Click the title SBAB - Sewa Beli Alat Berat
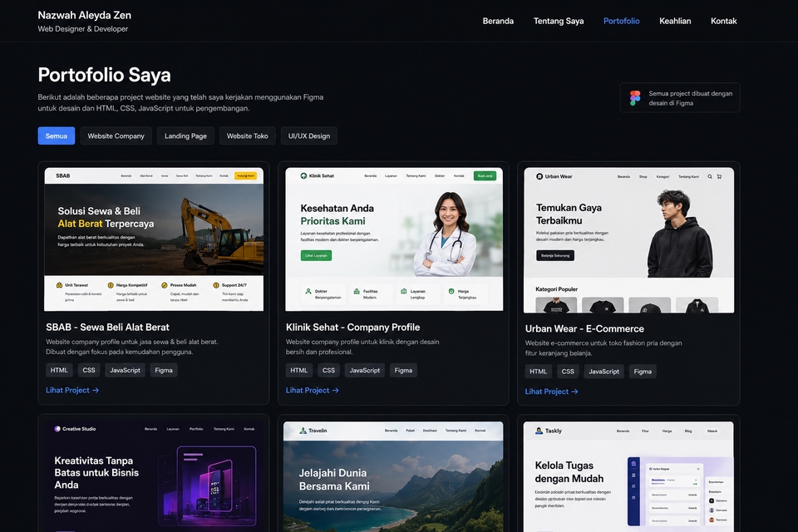 pyautogui.click(x=107, y=328)
